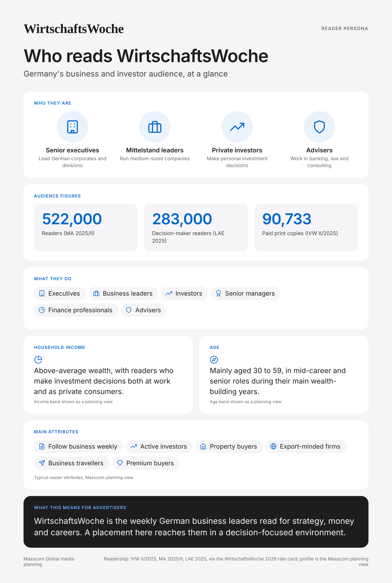Click the Who reads WirtschaftsWoche headline
Screen dimensions: 392x583
pyautogui.click(x=146, y=56)
